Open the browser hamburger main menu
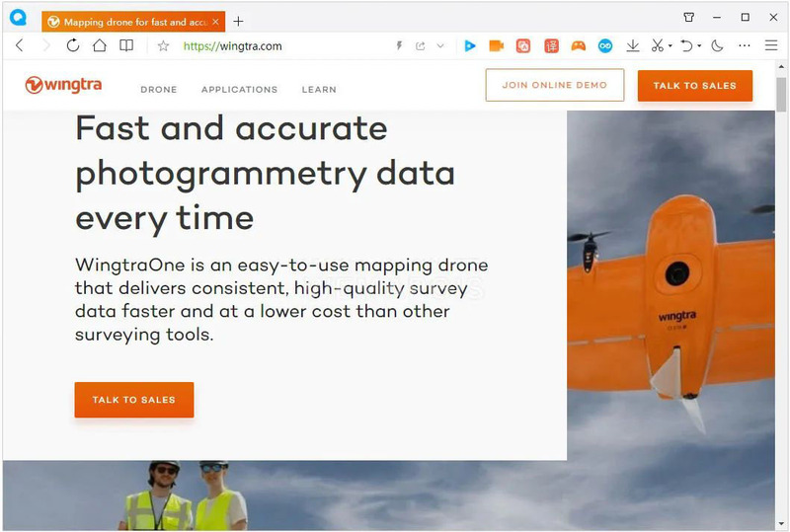790x532 pixels. pos(771,45)
